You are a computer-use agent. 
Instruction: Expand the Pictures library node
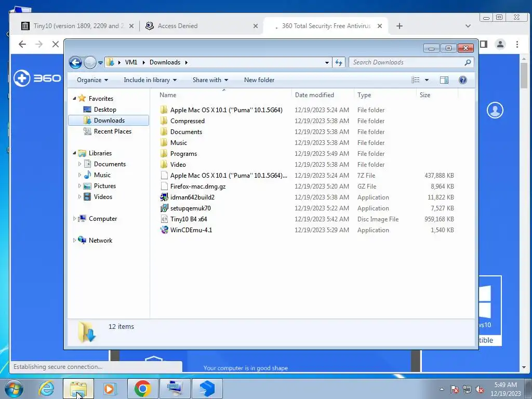(79, 186)
